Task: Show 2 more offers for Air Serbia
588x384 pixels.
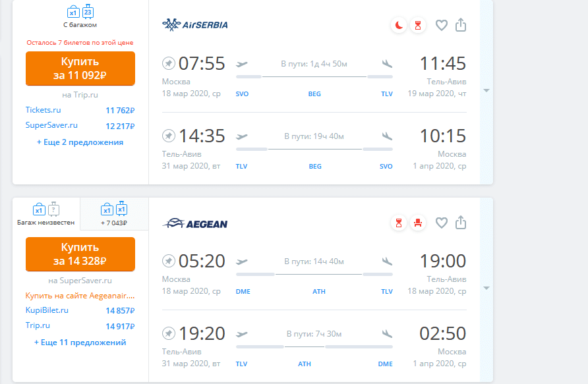Action: 80,142
